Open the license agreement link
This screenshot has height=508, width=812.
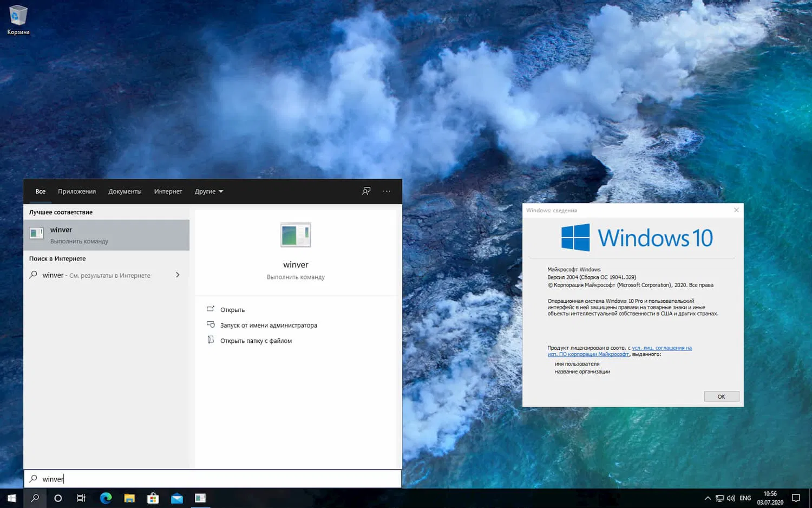pyautogui.click(x=620, y=351)
